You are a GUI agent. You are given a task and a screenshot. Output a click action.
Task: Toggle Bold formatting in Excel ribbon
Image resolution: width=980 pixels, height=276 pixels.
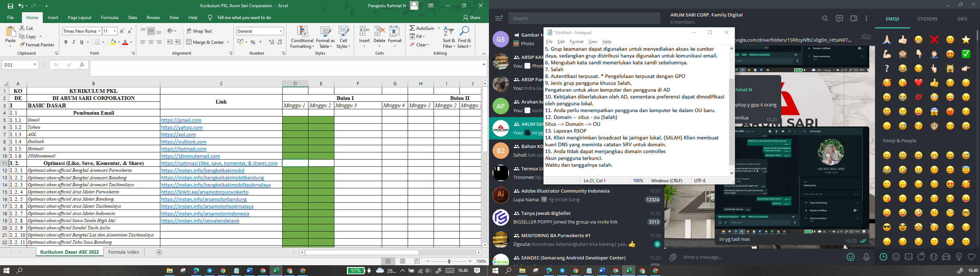tap(66, 42)
